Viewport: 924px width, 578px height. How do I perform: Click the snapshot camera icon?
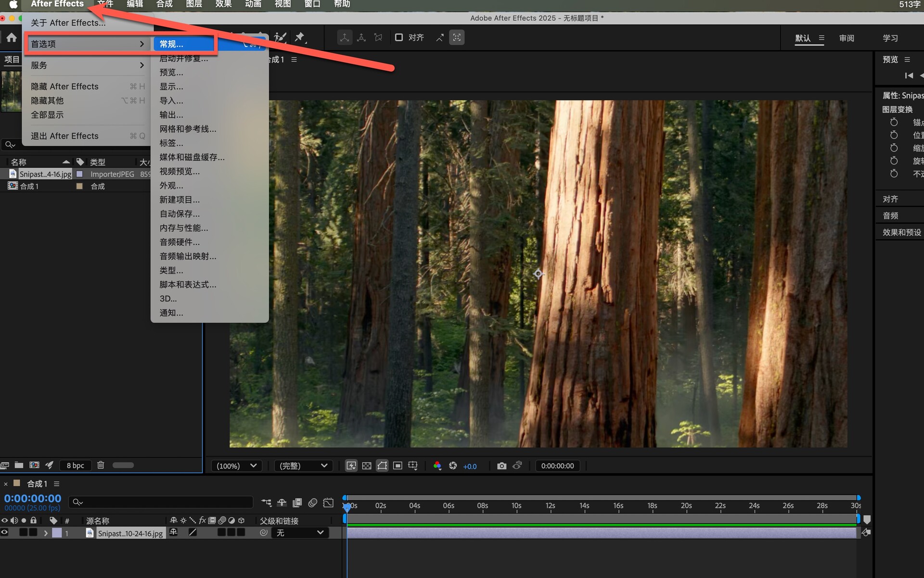501,465
